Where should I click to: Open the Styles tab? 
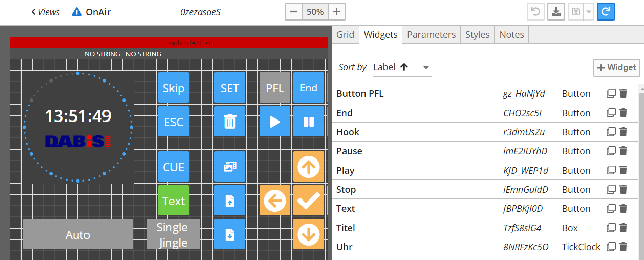(x=477, y=35)
